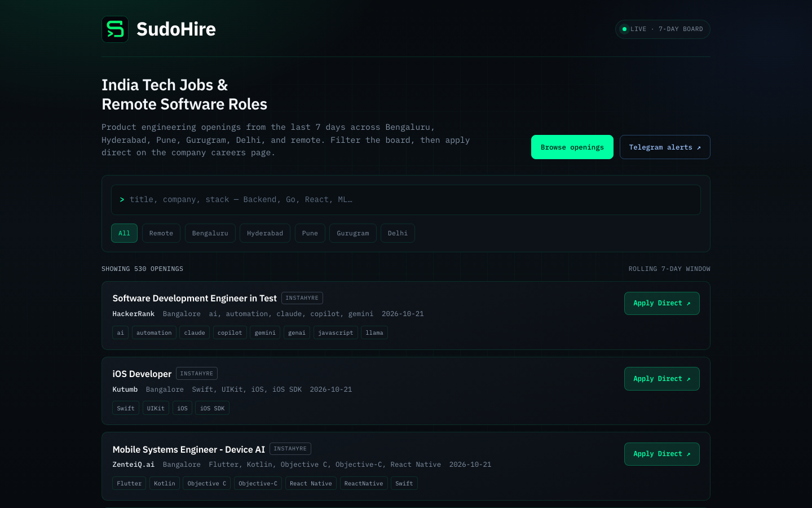The width and height of the screenshot is (812, 508).
Task: Open the iOS Developer job title
Action: pyautogui.click(x=142, y=374)
